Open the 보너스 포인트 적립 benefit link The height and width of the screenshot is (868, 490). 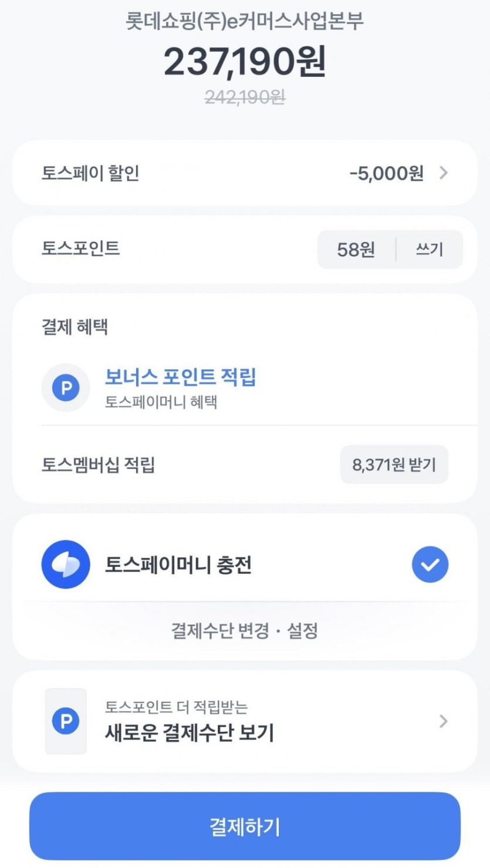click(181, 377)
